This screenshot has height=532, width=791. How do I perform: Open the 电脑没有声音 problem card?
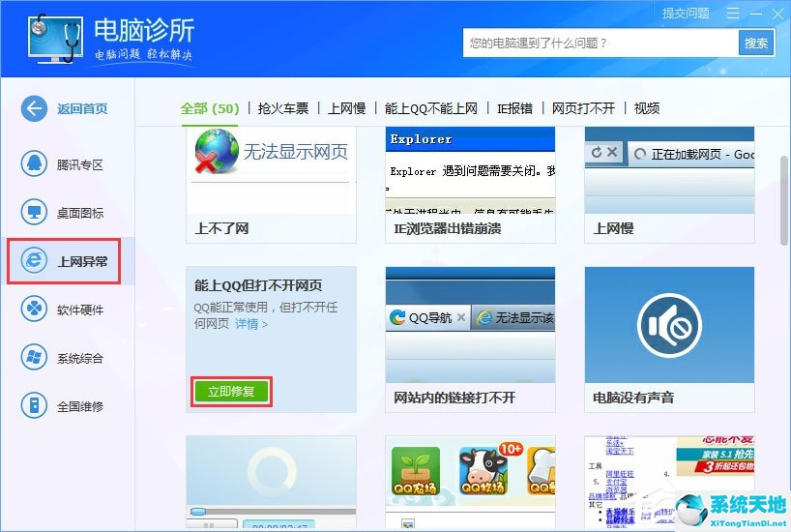pos(669,340)
